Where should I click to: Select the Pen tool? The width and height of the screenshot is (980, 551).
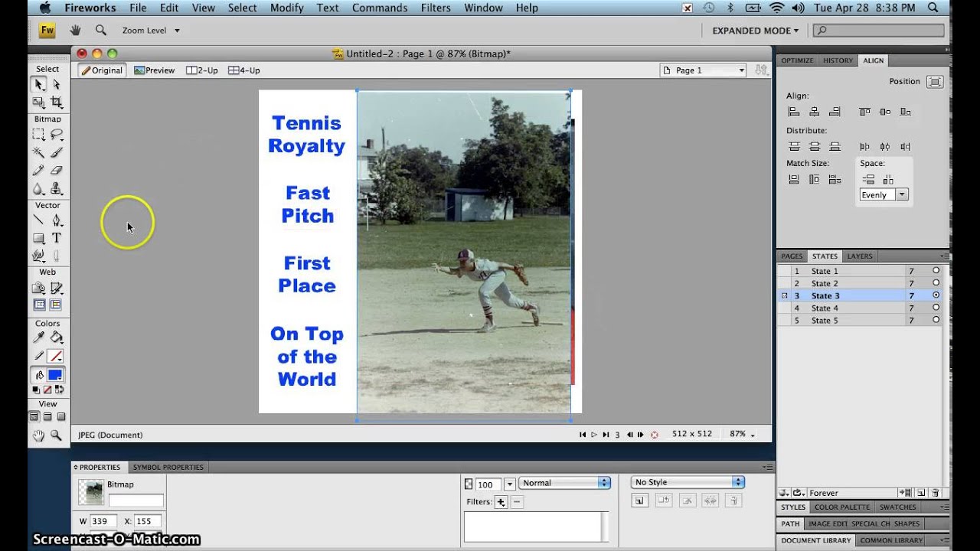coord(57,220)
